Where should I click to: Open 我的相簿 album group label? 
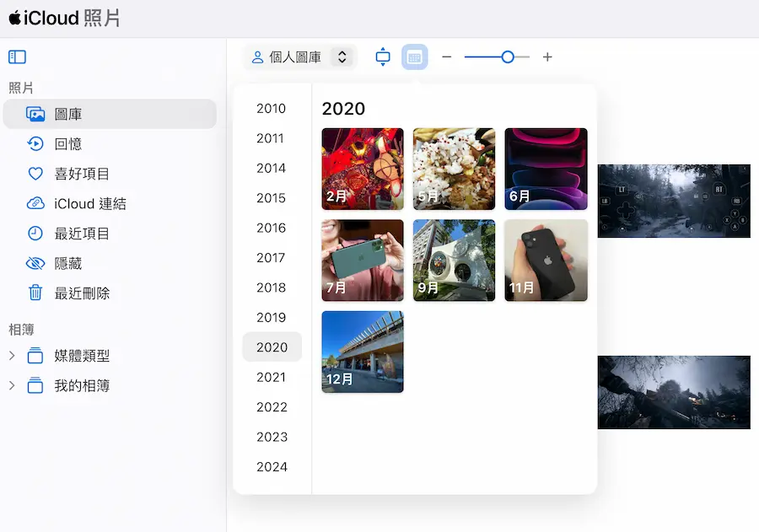point(82,386)
